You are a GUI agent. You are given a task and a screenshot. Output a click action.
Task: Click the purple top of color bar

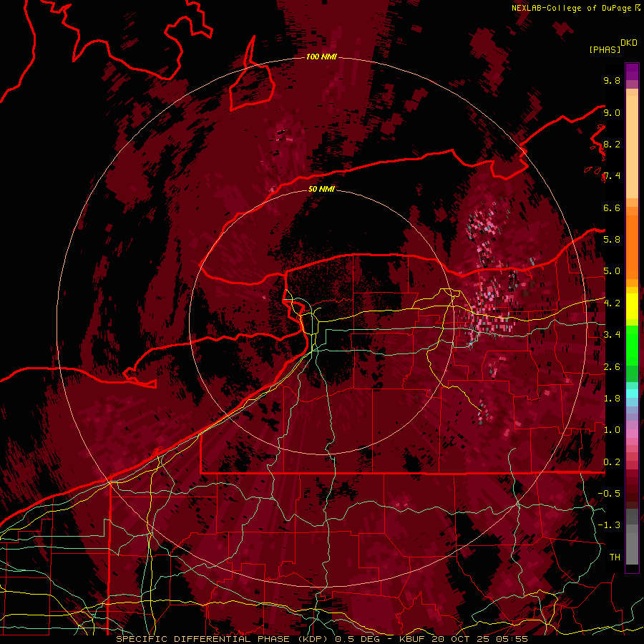tap(632, 72)
